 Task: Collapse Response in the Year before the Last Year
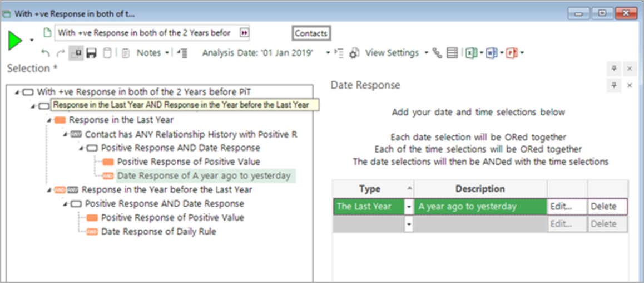pyautogui.click(x=49, y=190)
